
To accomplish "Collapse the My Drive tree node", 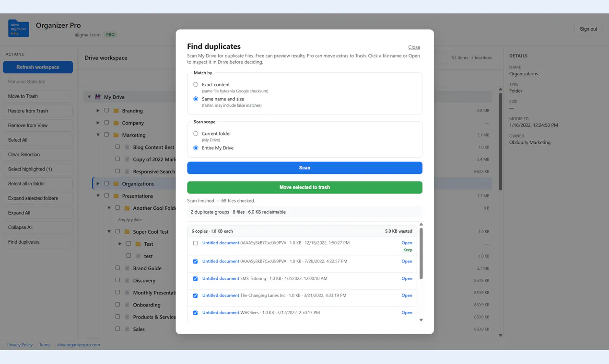I will tap(89, 97).
